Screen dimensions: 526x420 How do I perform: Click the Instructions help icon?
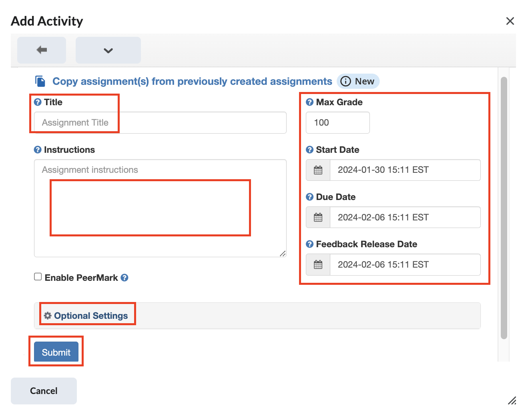pyautogui.click(x=38, y=150)
